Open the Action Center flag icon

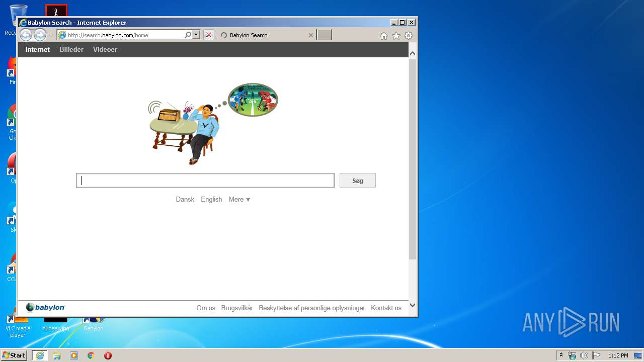click(596, 355)
